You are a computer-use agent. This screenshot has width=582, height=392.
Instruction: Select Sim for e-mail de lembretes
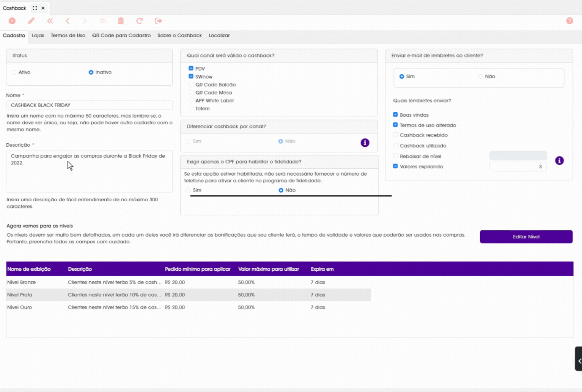pyautogui.click(x=402, y=76)
